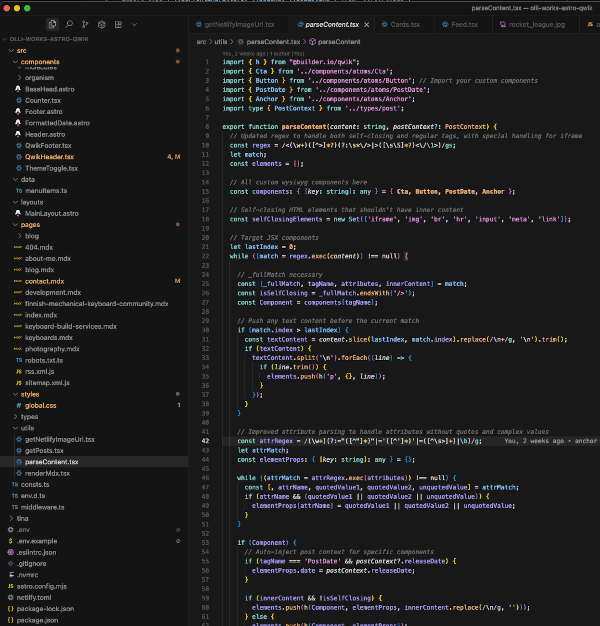The image size is (600, 626).
Task: Expand the types folder
Action: (x=29, y=417)
